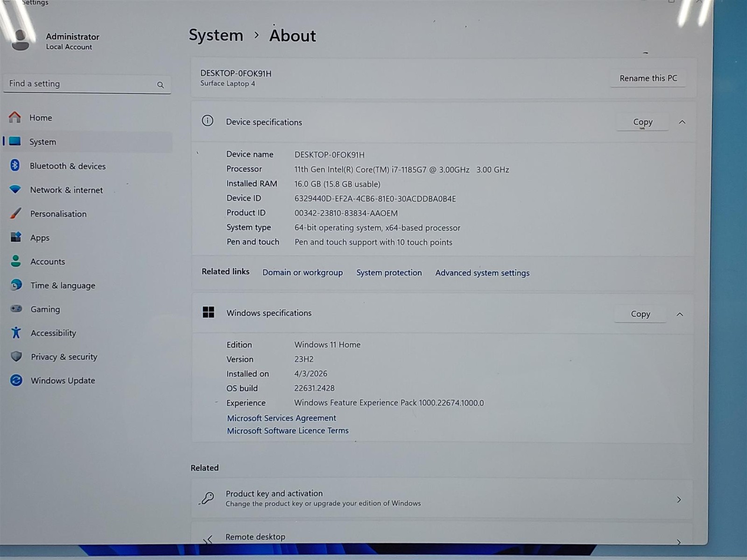The height and width of the screenshot is (560, 747).
Task: Click the Remote desktop icon
Action: [208, 539]
